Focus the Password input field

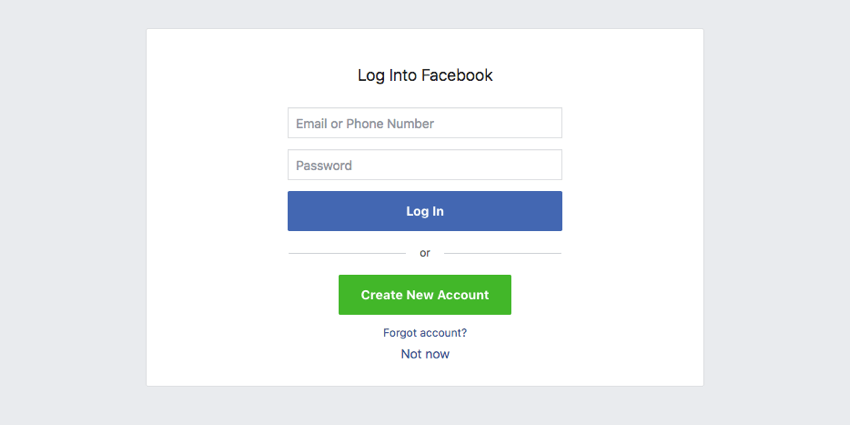coord(424,164)
